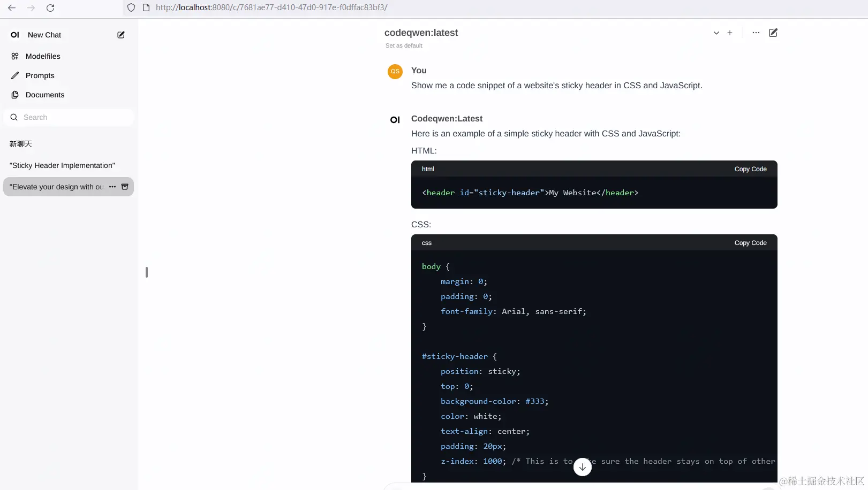Toggle the sidebar collapse handle
The width and height of the screenshot is (868, 490).
coord(146,272)
